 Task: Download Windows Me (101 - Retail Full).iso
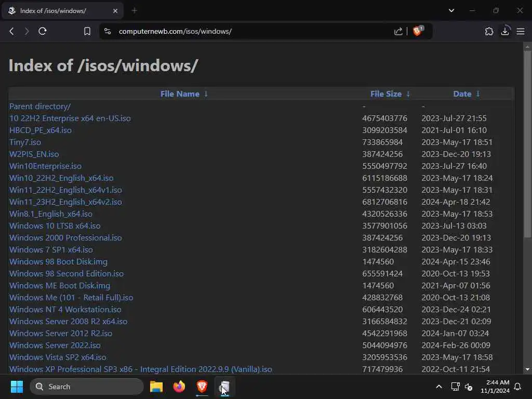(71, 298)
